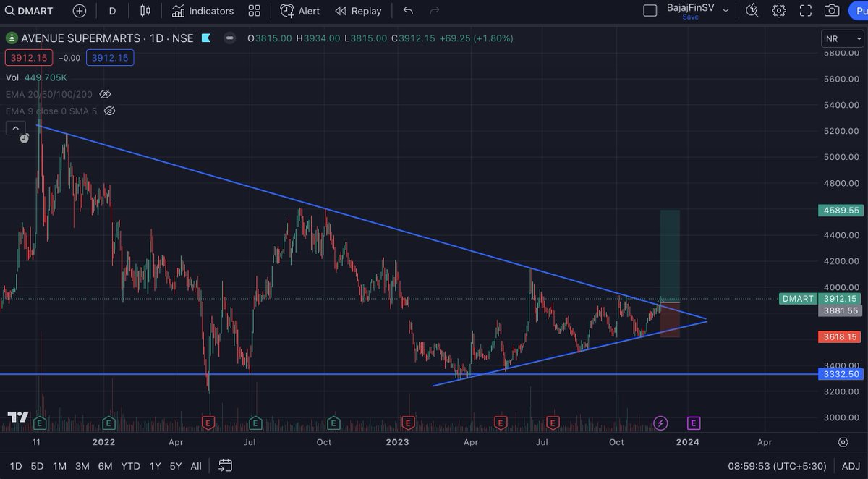The height and width of the screenshot is (479, 868).
Task: Click the 3881.55 entry price label
Action: pyautogui.click(x=840, y=310)
